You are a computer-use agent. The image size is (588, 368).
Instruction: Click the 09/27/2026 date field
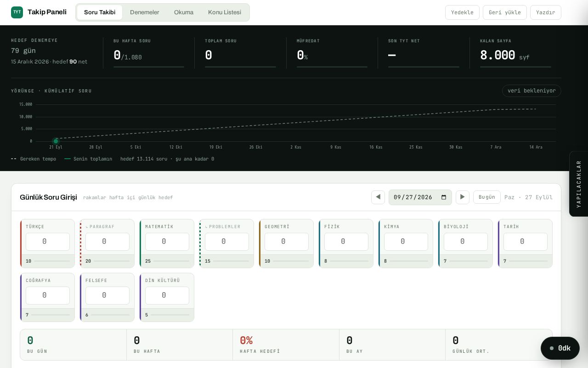420,197
